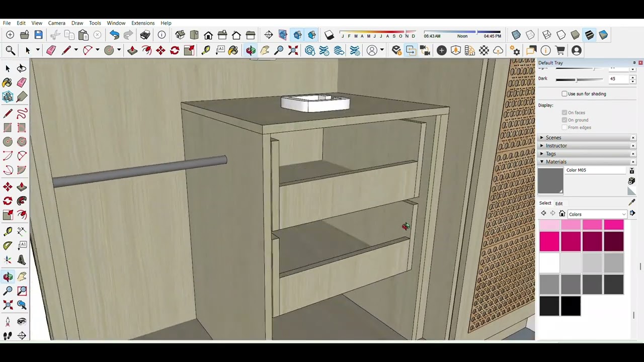Switch to materials Select tab
The image size is (644, 362).
pyautogui.click(x=545, y=203)
